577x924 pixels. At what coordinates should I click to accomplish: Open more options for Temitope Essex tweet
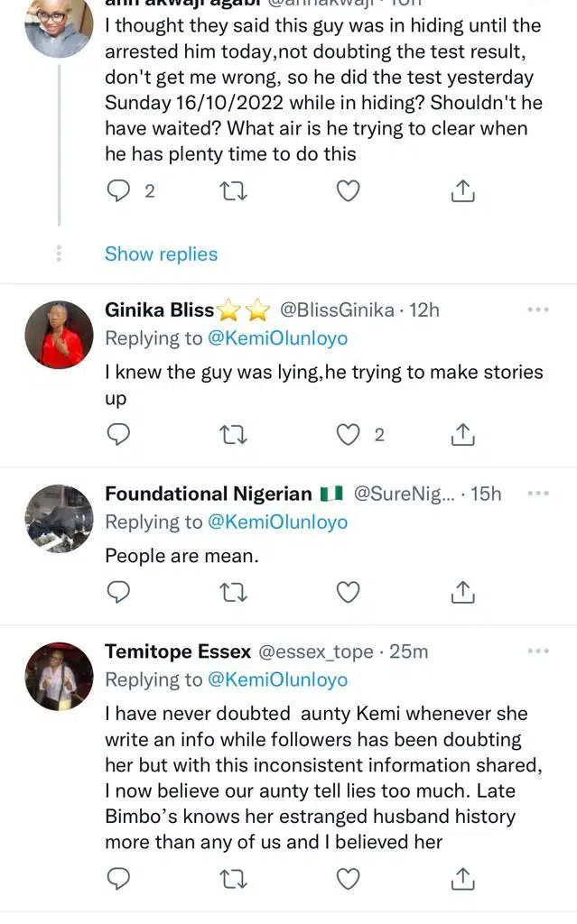pyautogui.click(x=537, y=651)
